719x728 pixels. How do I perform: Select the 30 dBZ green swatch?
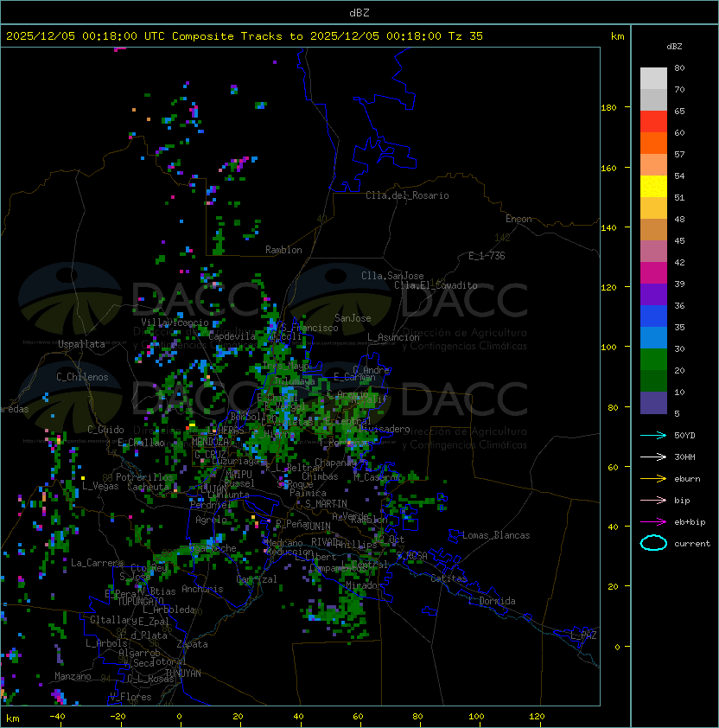point(653,360)
